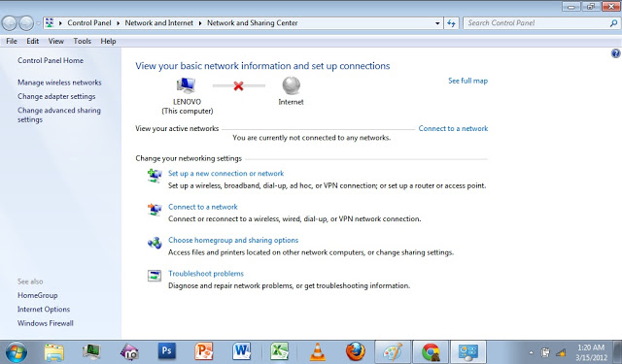
Task: Click Set up a new connection or network
Action: click(x=226, y=174)
